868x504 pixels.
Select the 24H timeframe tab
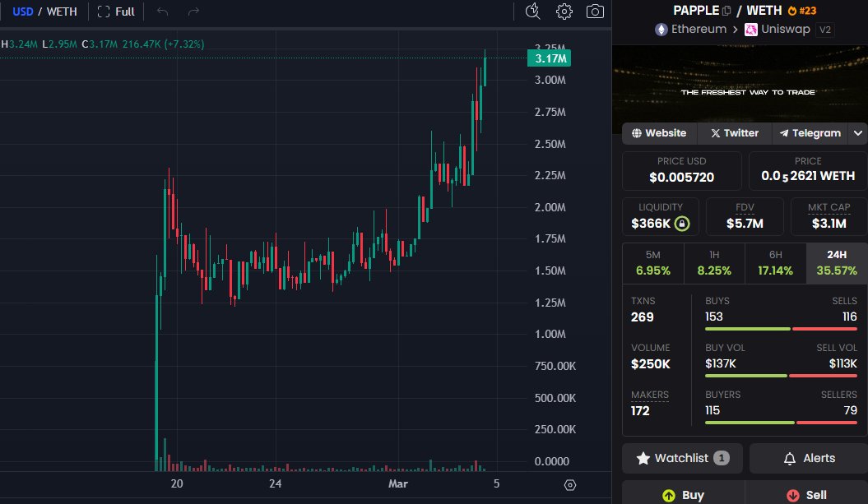tap(837, 263)
